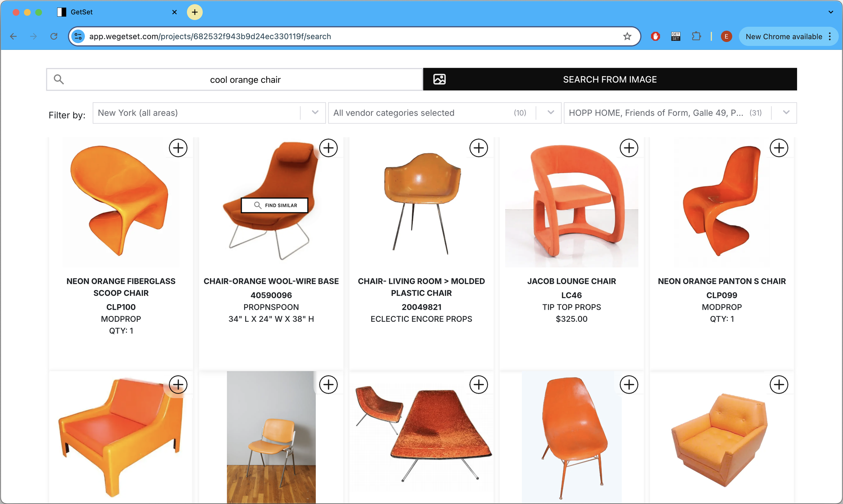Open a new browser tab
The height and width of the screenshot is (504, 843).
(x=195, y=12)
